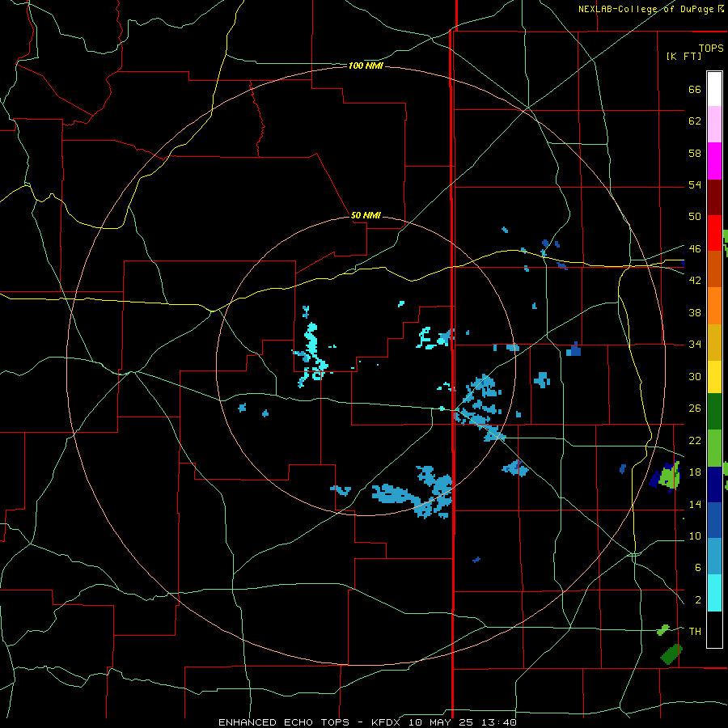
Task: Click the 18 legend value
Action: tap(695, 472)
